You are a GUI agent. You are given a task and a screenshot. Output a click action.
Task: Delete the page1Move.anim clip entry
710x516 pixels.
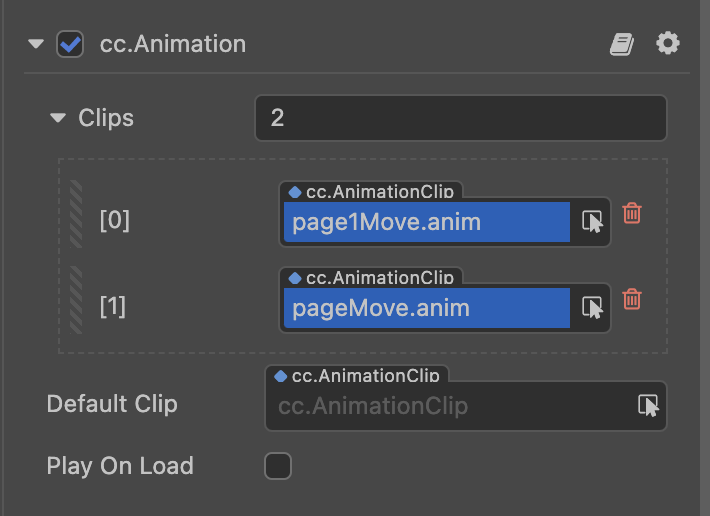pos(632,213)
